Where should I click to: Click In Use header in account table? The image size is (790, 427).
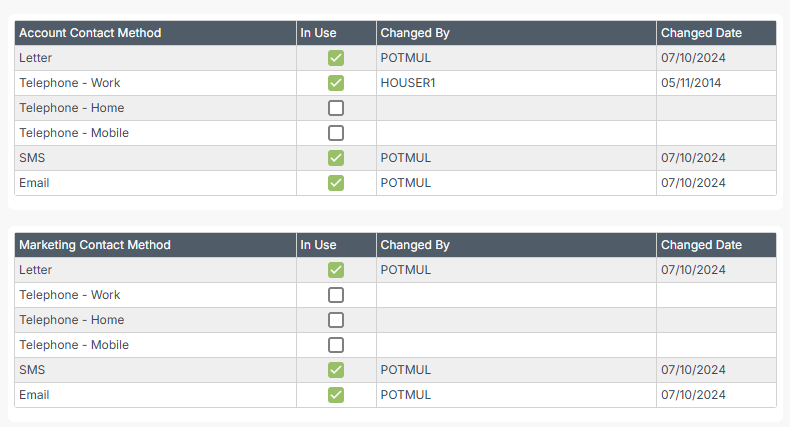tap(336, 33)
